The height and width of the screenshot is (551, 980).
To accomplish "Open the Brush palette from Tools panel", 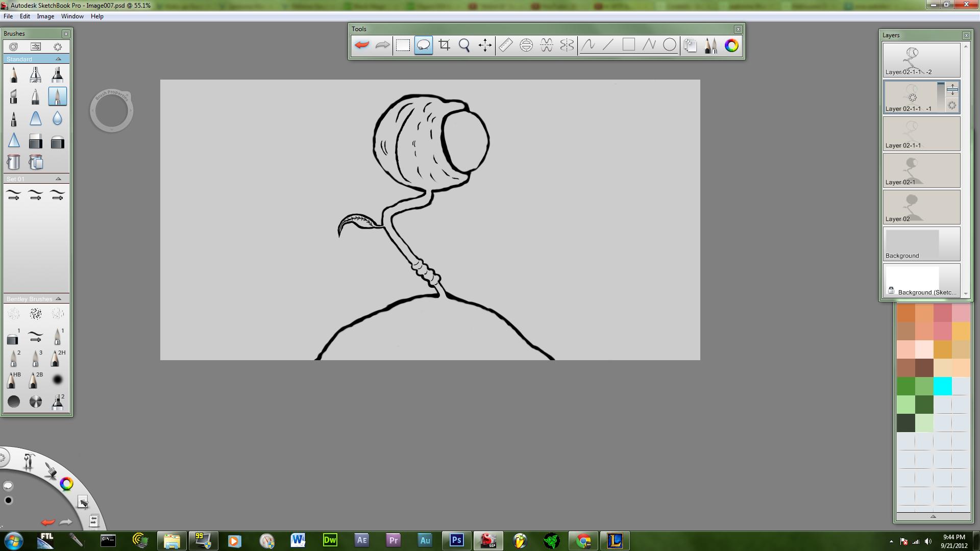I will [x=710, y=45].
